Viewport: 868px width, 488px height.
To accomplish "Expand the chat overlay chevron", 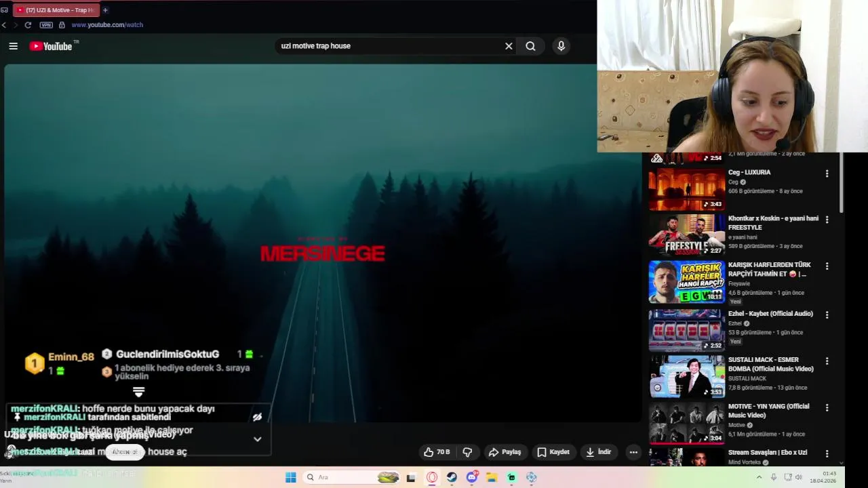I will [257, 439].
